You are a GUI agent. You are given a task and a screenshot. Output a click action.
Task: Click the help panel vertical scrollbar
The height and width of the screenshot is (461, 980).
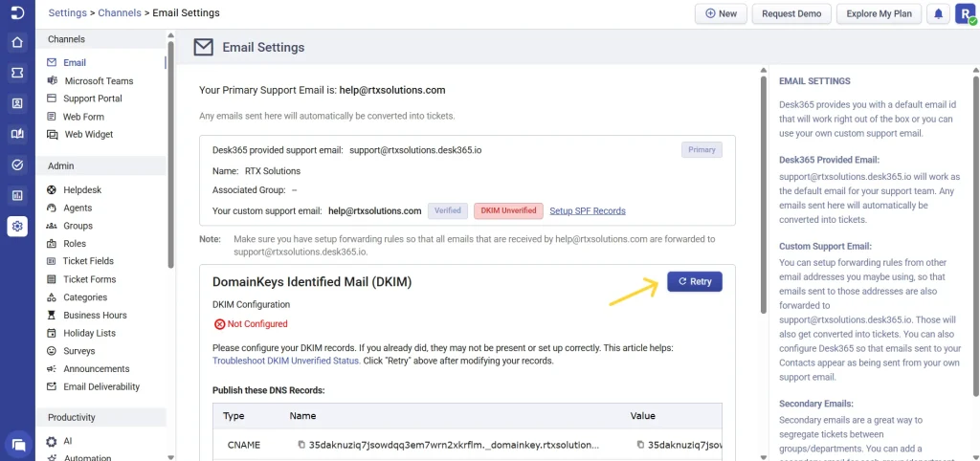tap(977, 234)
